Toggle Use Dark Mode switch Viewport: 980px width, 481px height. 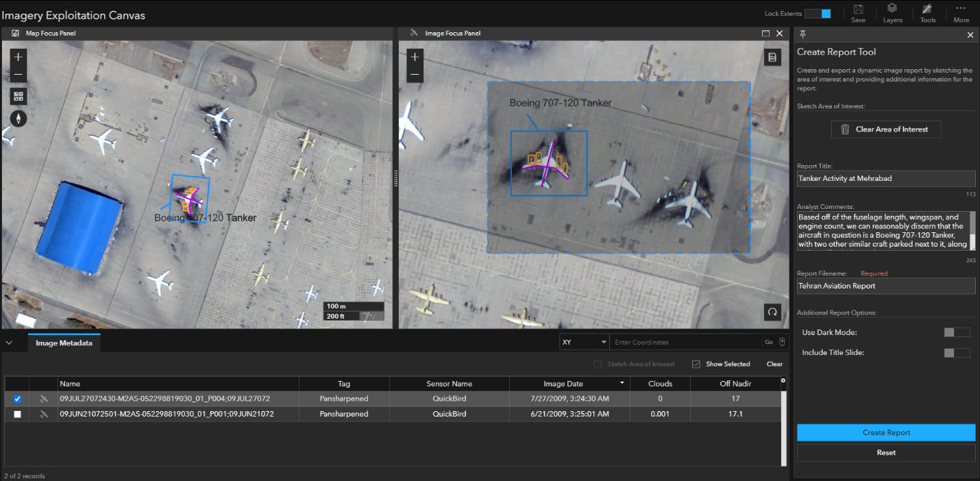coord(957,332)
